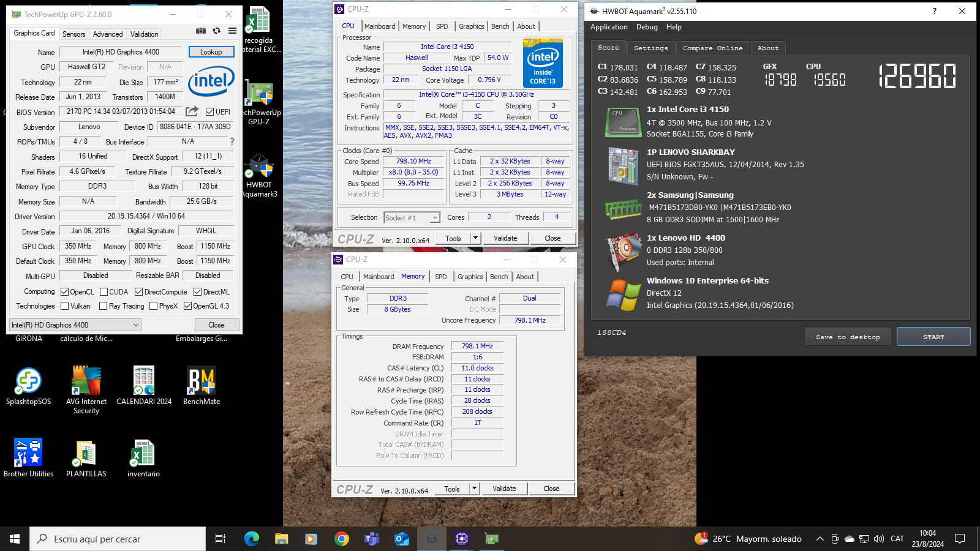The width and height of the screenshot is (980, 551).
Task: Click the BIOS share/export icon in GPU-Z
Action: tap(192, 111)
